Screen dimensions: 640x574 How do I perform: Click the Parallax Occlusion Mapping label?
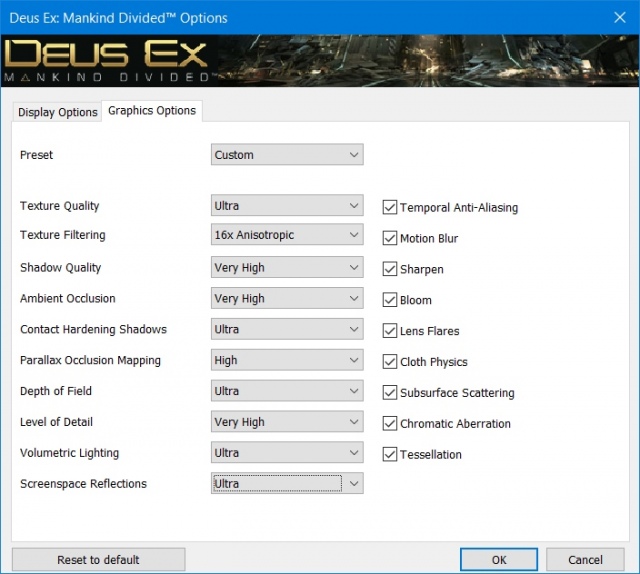click(90, 360)
